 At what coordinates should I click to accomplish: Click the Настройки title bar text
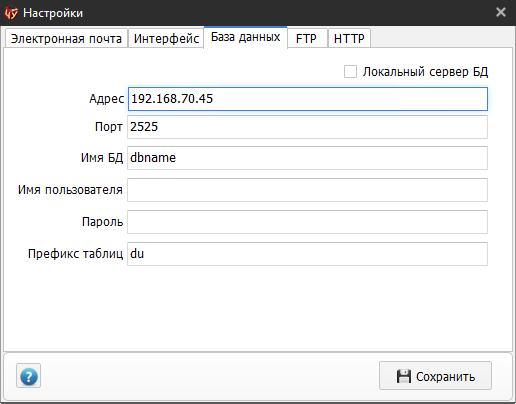click(53, 13)
